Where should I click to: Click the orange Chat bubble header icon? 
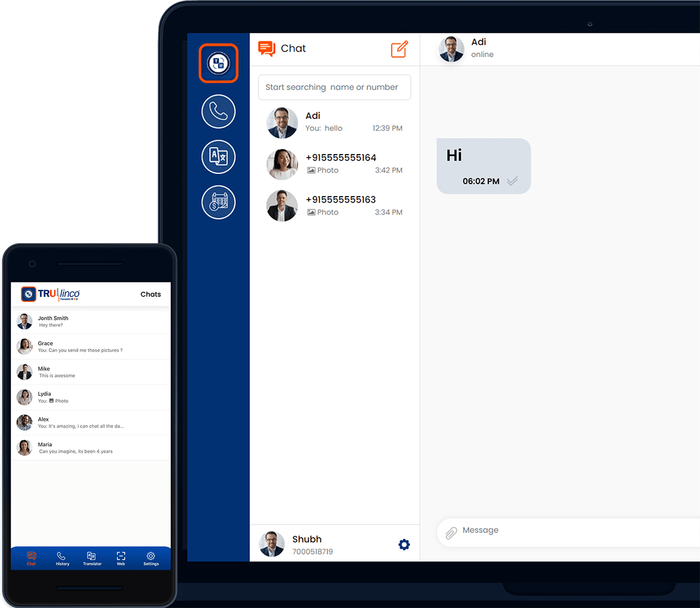pos(267,48)
